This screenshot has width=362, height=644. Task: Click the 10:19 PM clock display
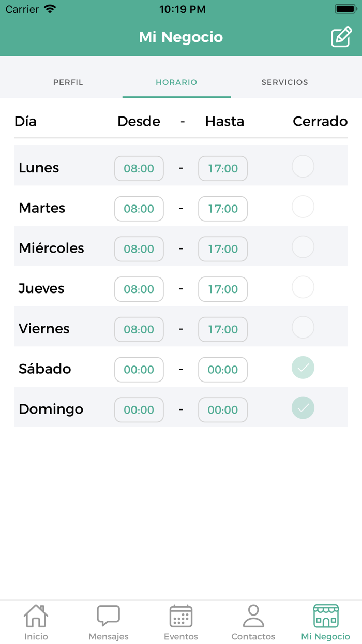(x=181, y=9)
